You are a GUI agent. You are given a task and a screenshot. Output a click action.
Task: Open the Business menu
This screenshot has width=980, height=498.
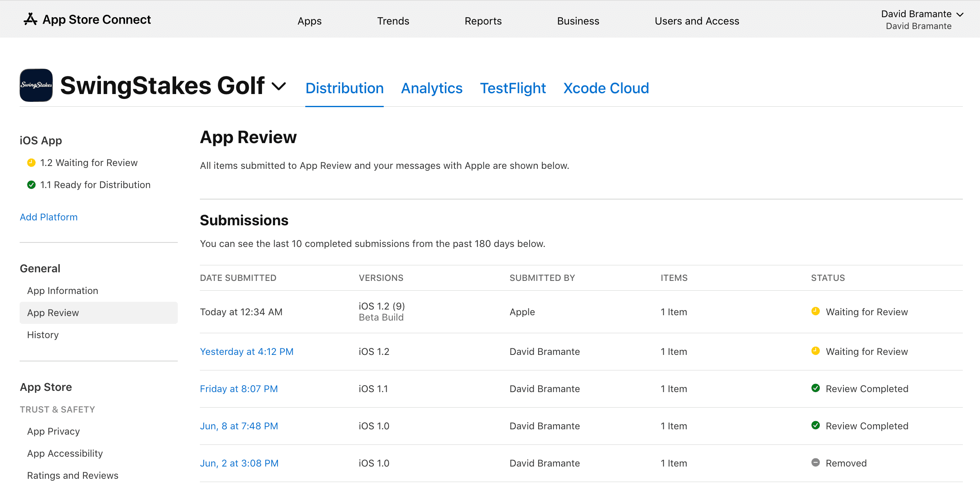point(578,21)
